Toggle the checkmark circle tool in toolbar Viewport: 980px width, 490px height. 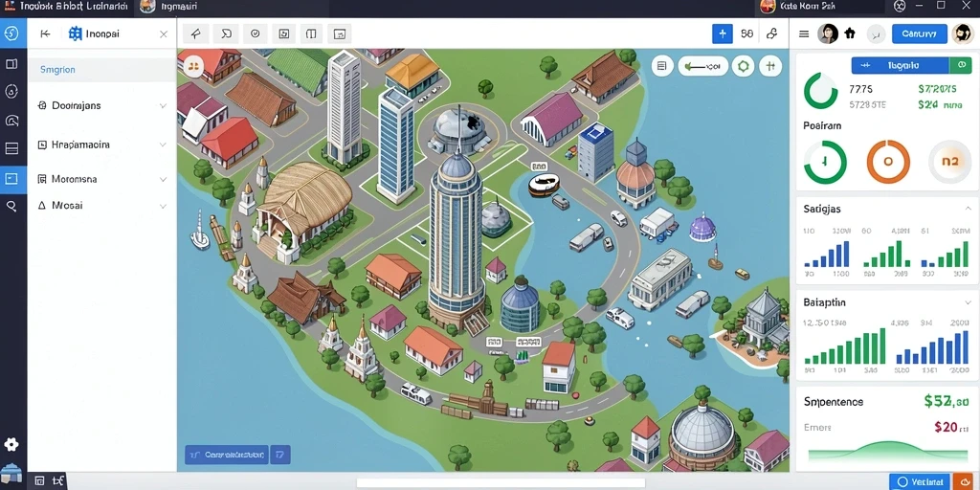click(x=255, y=33)
